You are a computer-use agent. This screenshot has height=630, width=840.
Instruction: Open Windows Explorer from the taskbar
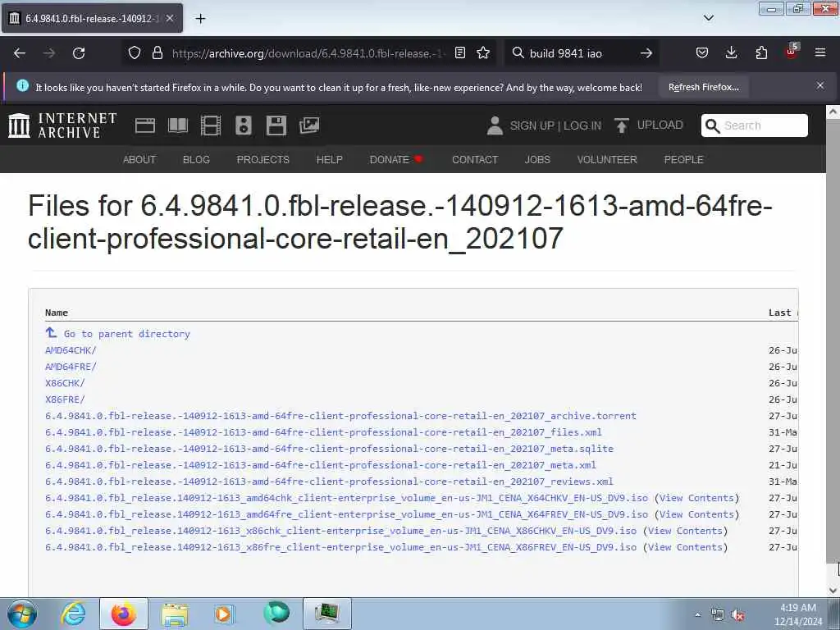pos(174,614)
